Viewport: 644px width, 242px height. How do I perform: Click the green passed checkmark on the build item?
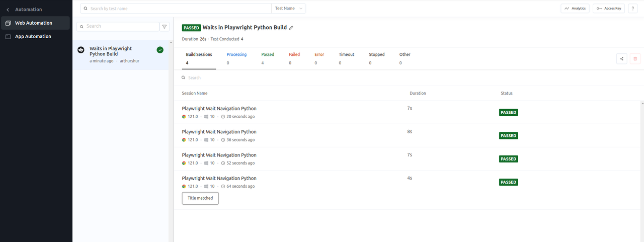click(160, 50)
